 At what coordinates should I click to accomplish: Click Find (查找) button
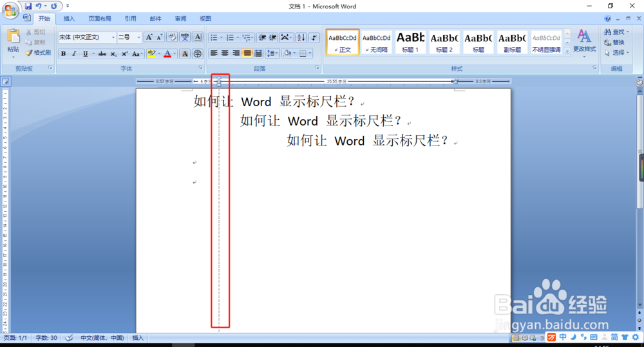click(x=616, y=32)
